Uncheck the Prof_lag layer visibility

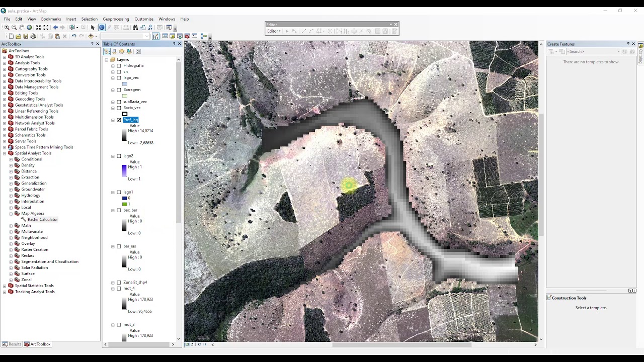tap(119, 120)
